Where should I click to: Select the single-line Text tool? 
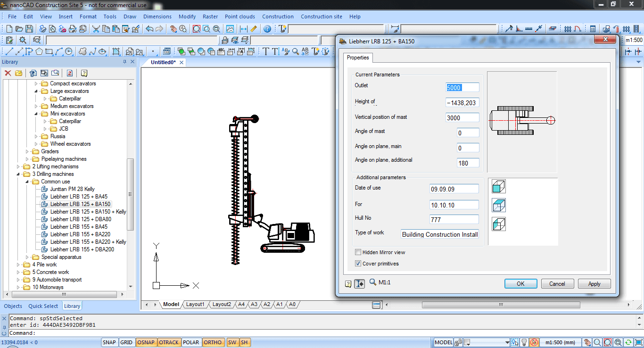pyautogui.click(x=265, y=51)
